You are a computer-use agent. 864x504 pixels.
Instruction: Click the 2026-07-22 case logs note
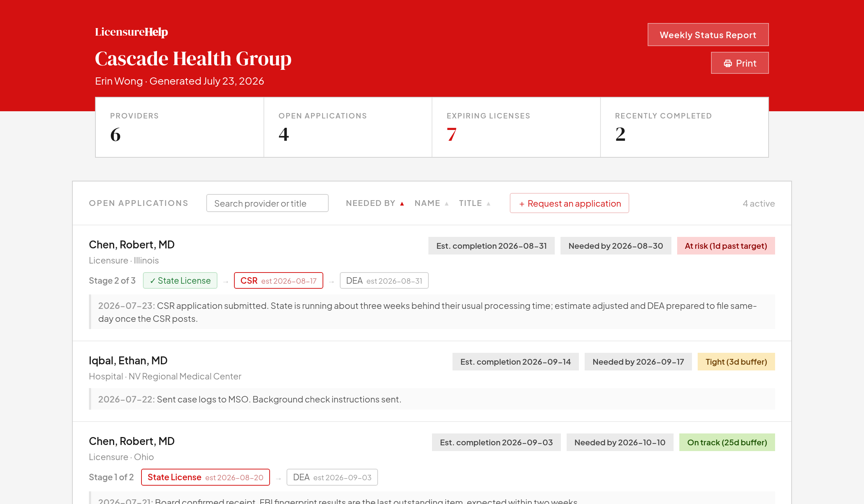432,399
